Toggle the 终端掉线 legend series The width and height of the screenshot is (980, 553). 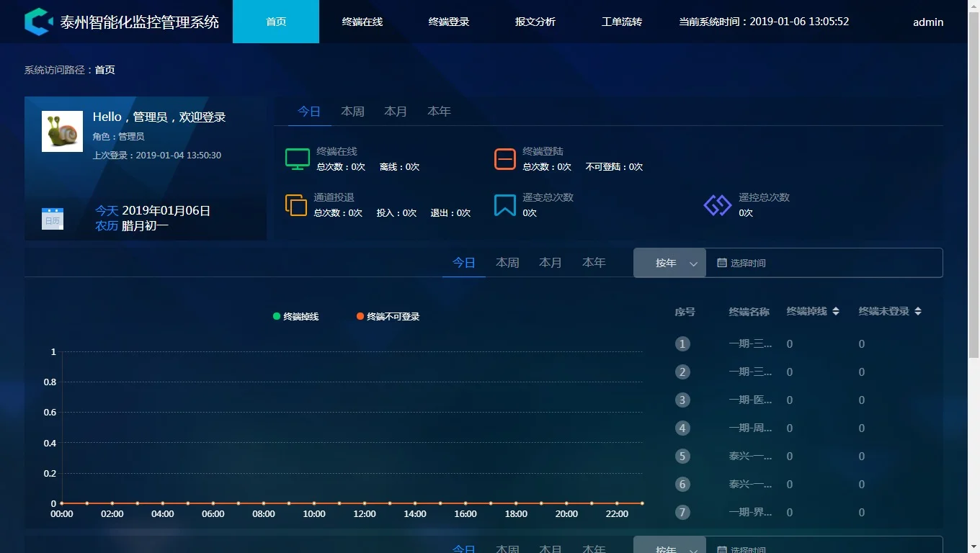pyautogui.click(x=296, y=317)
